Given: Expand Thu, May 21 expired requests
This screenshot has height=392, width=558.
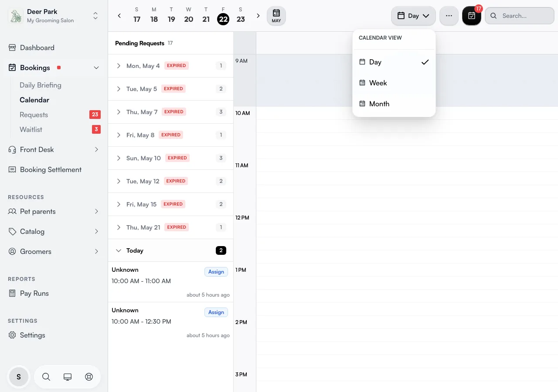Looking at the screenshot, I should coord(170,227).
